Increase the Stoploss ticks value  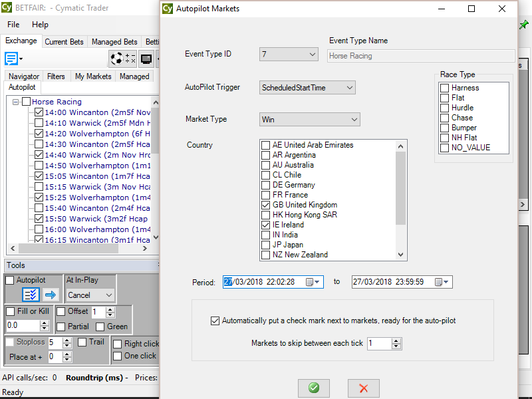point(67,340)
